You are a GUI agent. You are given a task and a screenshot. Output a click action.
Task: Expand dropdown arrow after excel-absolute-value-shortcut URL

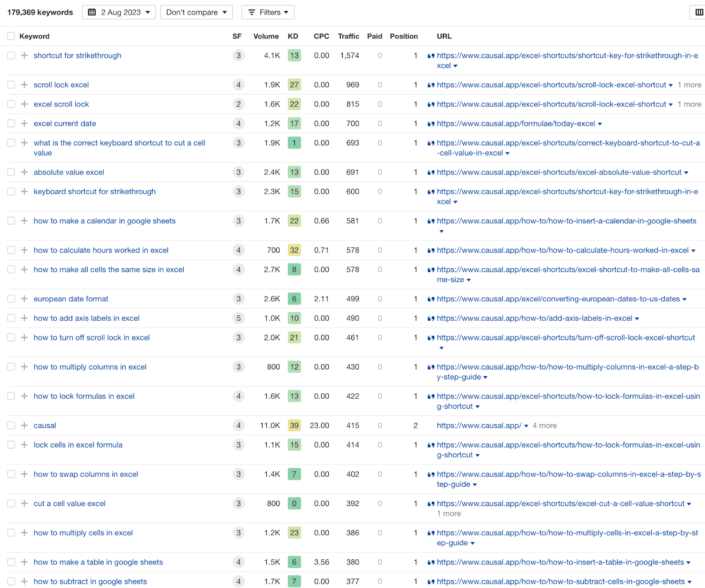(686, 173)
